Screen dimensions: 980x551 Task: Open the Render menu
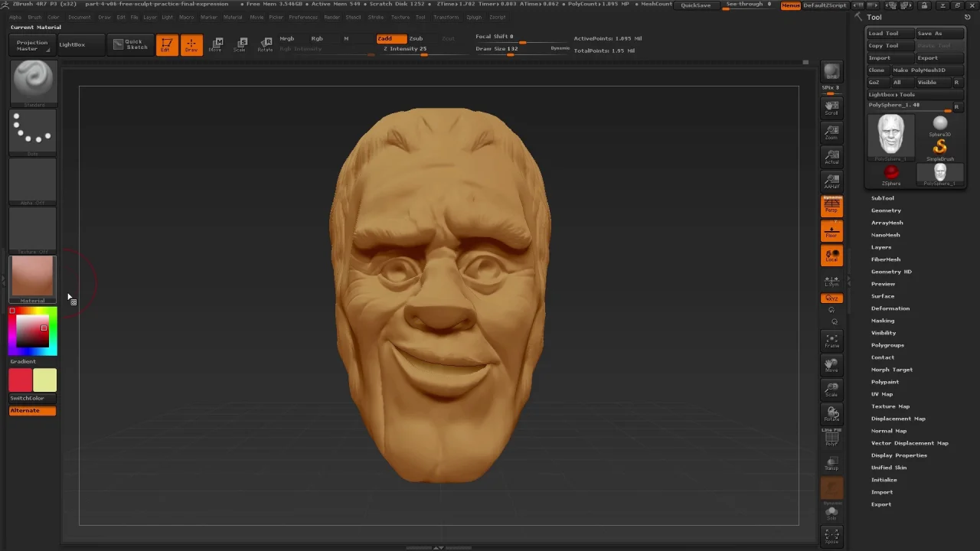point(332,17)
